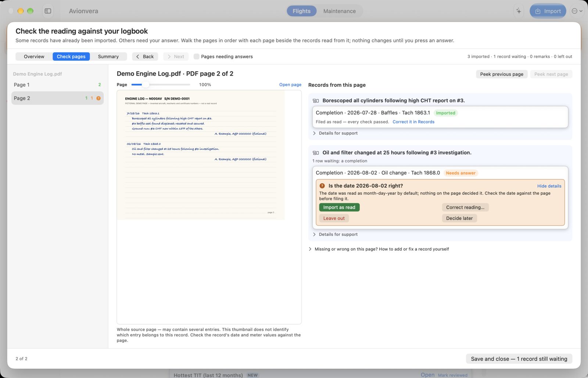Screen dimensions: 588x378
Task: Click Open link in the background window
Action: [427, 375]
